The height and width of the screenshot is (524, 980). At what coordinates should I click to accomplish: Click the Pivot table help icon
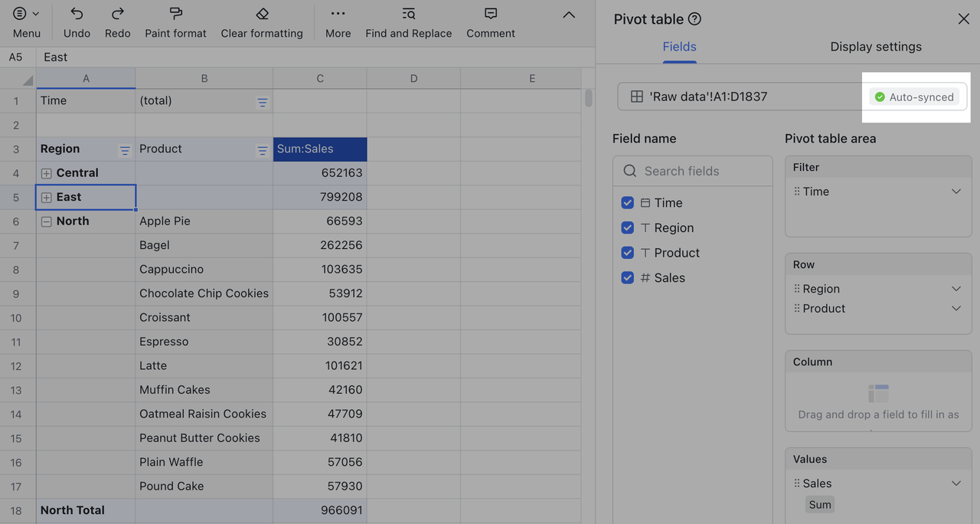tap(693, 18)
